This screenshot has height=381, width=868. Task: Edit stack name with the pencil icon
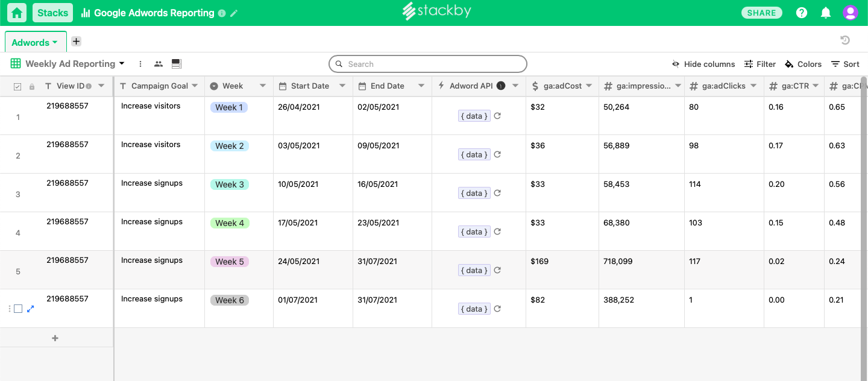[234, 13]
